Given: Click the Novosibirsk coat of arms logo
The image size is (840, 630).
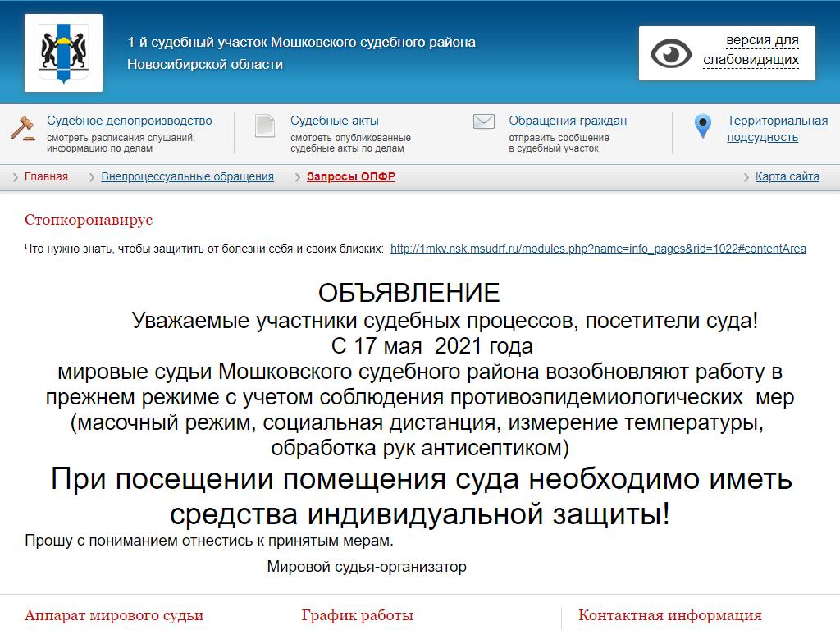Looking at the screenshot, I should tap(63, 52).
